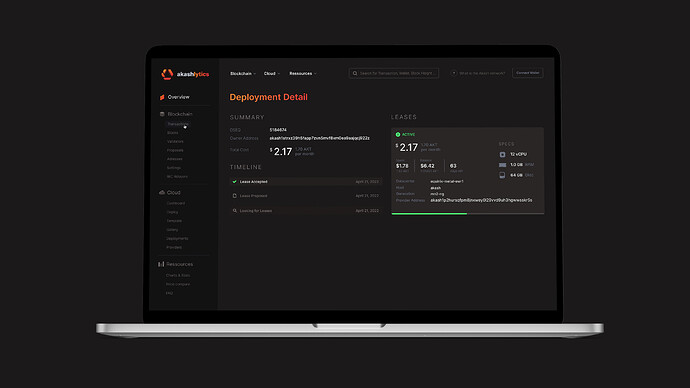690x388 pixels.
Task: Click the document icon beside Lease Proposed
Action: (x=235, y=196)
